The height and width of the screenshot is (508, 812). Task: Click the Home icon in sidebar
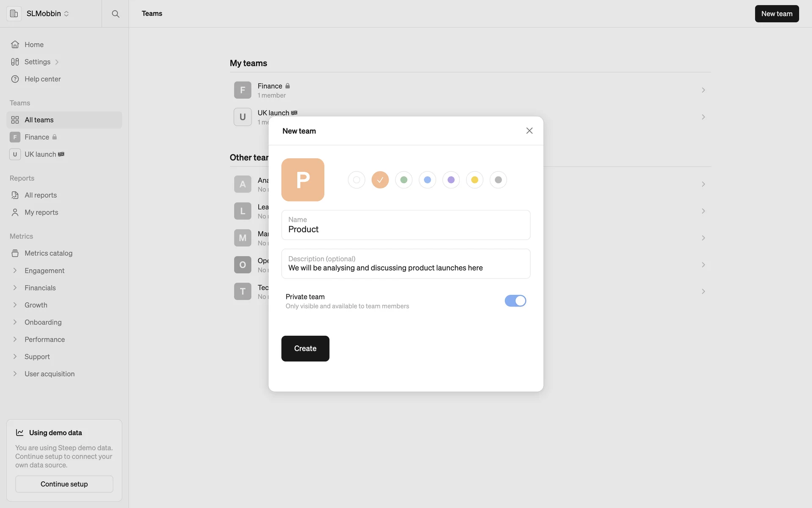pyautogui.click(x=15, y=44)
